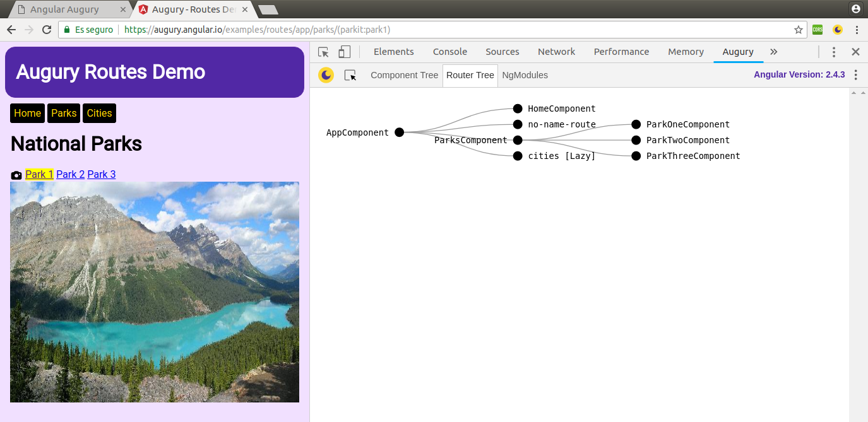Activate Augury's element inspect picker icon
The height and width of the screenshot is (422, 868).
pos(350,75)
